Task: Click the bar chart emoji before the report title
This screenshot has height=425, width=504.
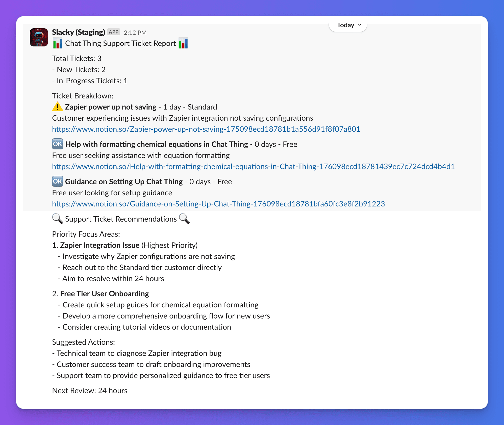Action: [x=58, y=43]
